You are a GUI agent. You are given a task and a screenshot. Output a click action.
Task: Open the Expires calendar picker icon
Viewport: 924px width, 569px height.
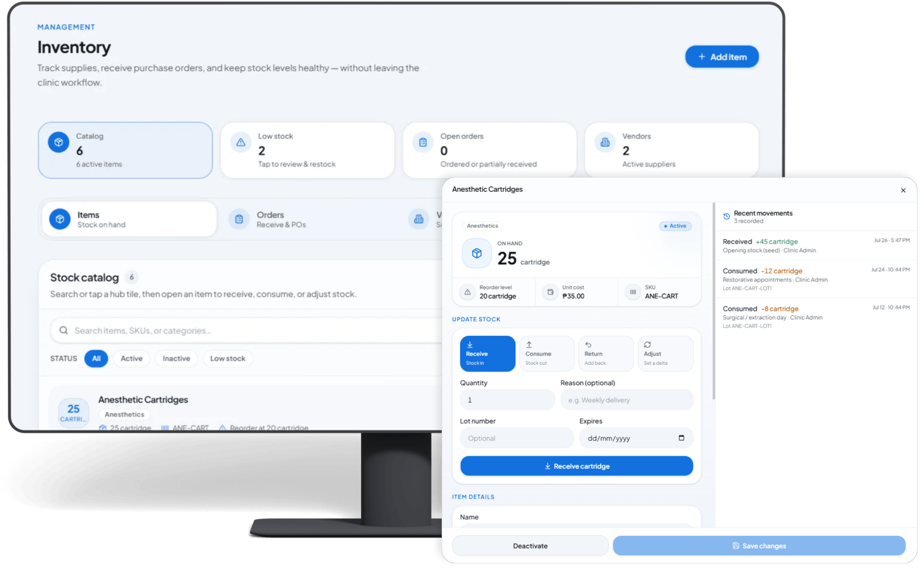pyautogui.click(x=681, y=437)
